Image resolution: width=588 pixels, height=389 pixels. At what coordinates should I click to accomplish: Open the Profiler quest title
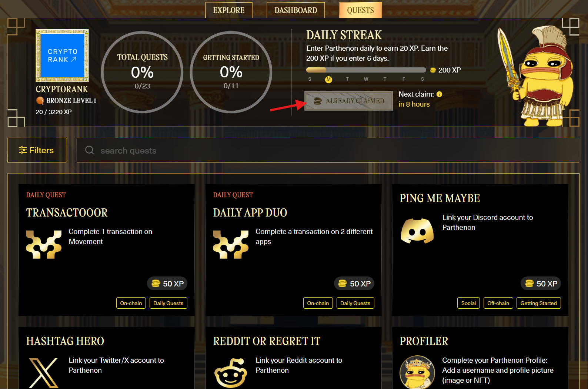click(424, 341)
